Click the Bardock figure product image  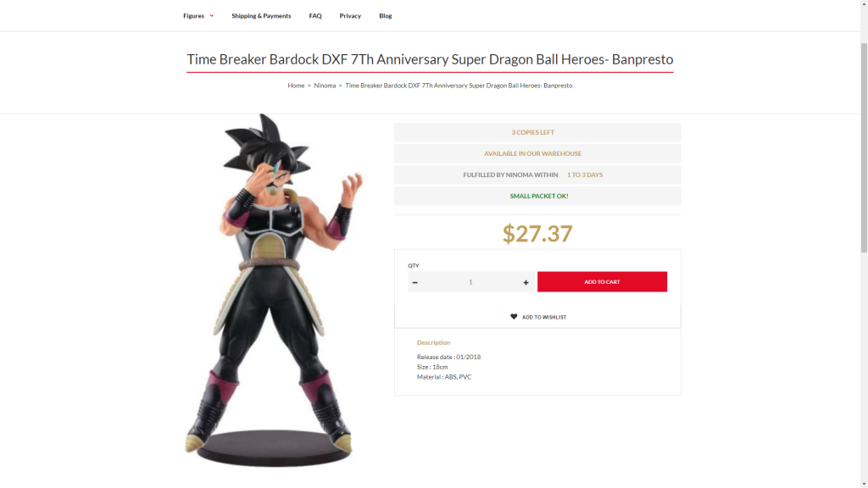(x=273, y=291)
